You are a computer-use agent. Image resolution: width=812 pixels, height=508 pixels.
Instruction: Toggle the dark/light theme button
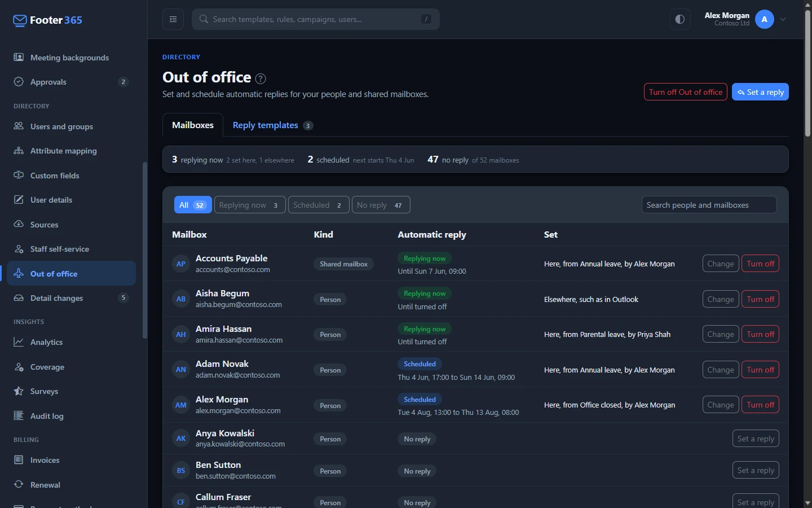click(x=680, y=19)
